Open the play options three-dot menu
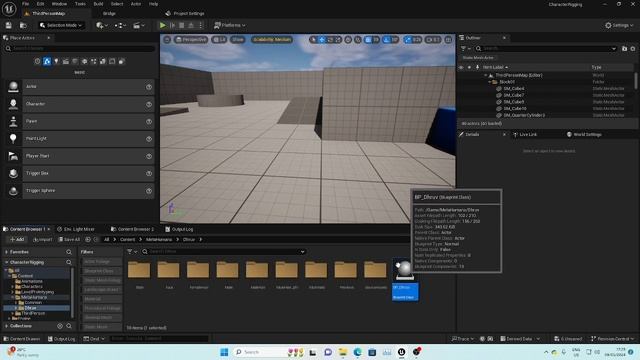This screenshot has height=360, width=640. coord(200,25)
